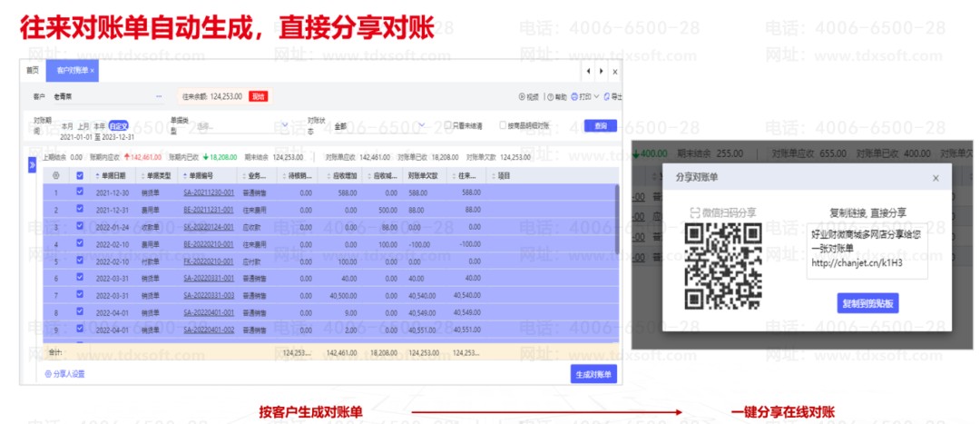Click the customer lookup ellipsis icon

coord(160,96)
